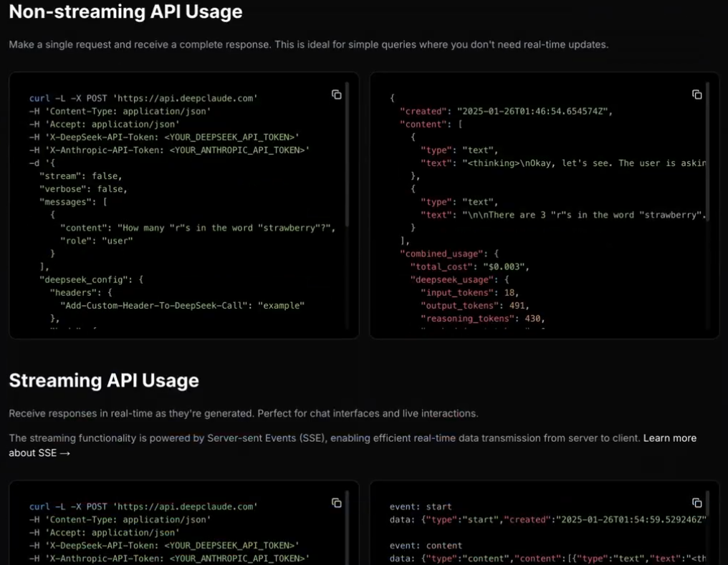Click non-streaming "X-DeepSeek-API-Token" header line
Screen dimensions: 728x565
[164, 137]
